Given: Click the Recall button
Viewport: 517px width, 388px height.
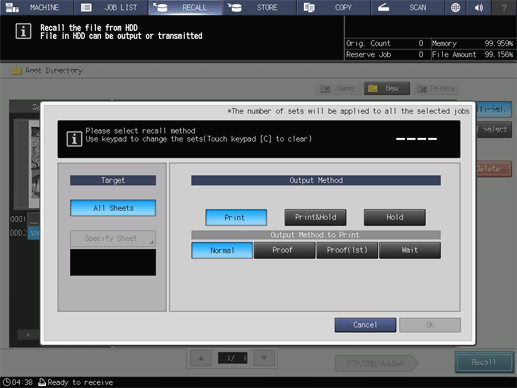Looking at the screenshot, I should [484, 362].
